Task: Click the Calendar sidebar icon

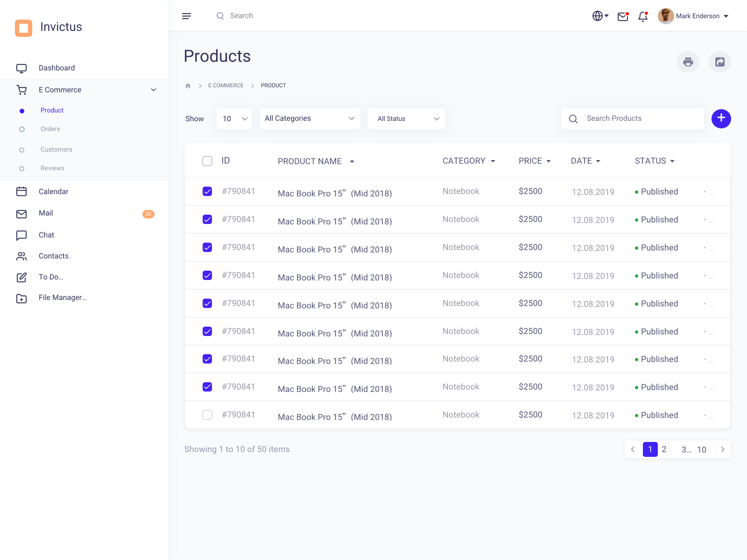Action: 21,192
